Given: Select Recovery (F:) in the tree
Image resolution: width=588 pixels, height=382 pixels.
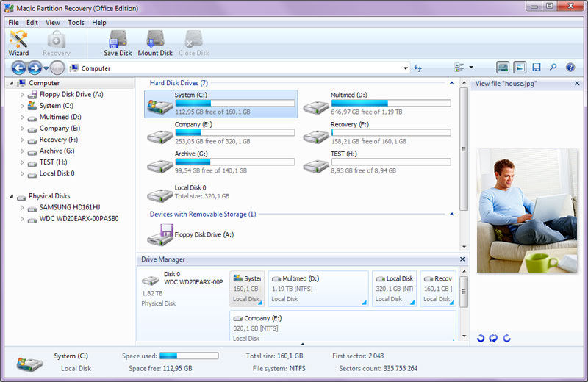Looking at the screenshot, I should [59, 140].
